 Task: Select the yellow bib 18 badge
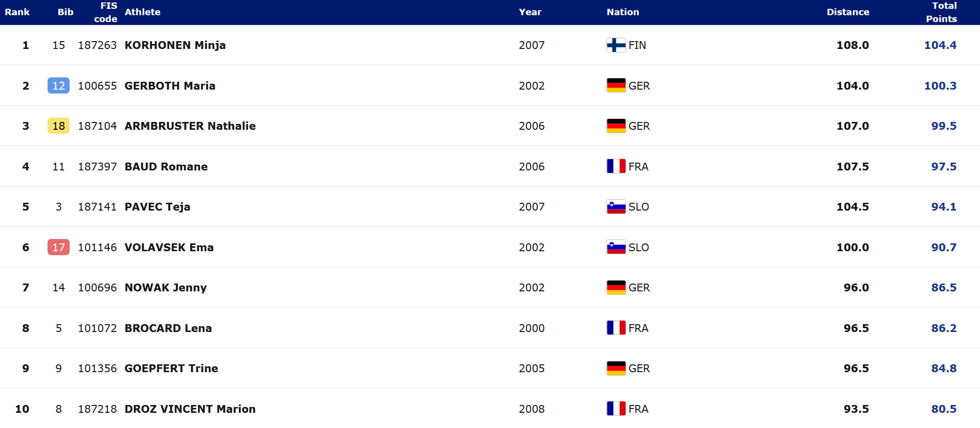click(x=58, y=126)
